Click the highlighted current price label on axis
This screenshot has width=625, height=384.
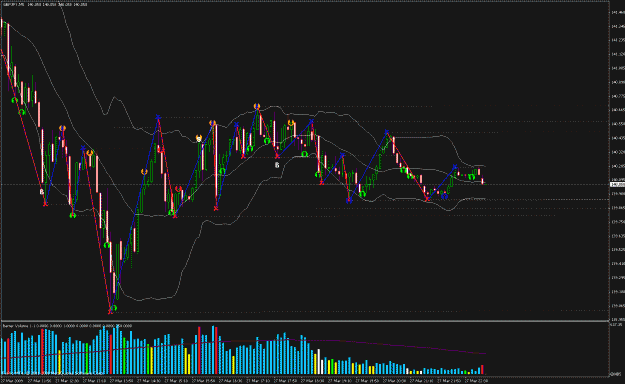[x=617, y=185]
